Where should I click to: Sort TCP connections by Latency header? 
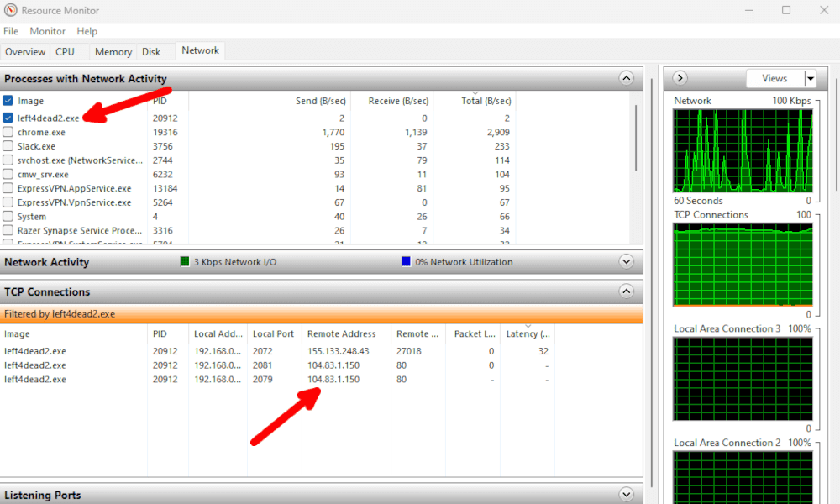[528, 333]
